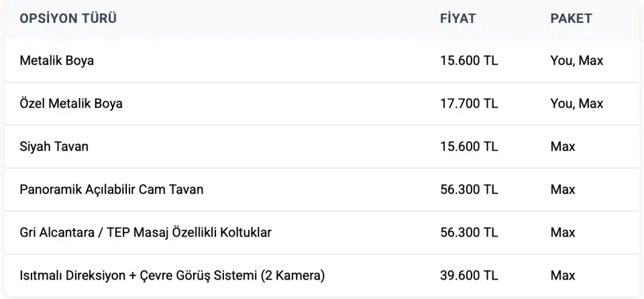
Task: Click price of Gri Alcantara seats
Action: point(469,233)
